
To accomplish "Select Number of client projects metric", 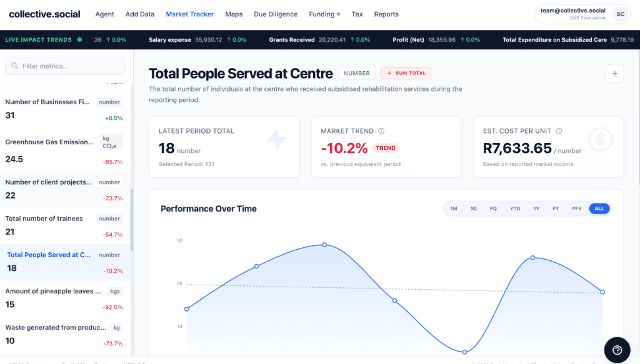I will [65, 190].
